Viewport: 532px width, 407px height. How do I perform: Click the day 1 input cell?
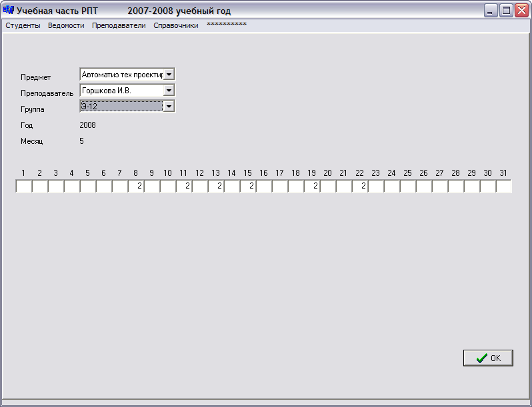tap(23, 186)
